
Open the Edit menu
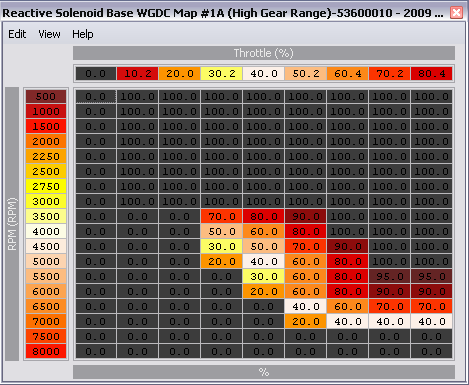pos(17,34)
